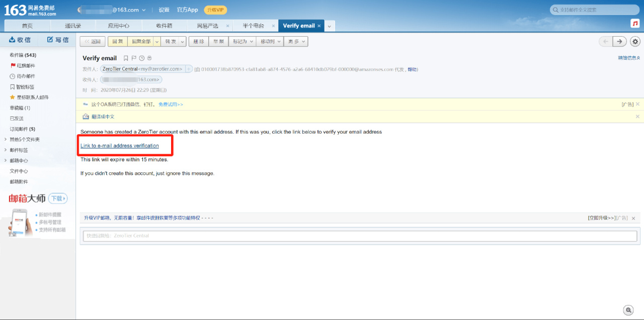Click the 举报 report button
The image size is (644, 320).
point(218,42)
